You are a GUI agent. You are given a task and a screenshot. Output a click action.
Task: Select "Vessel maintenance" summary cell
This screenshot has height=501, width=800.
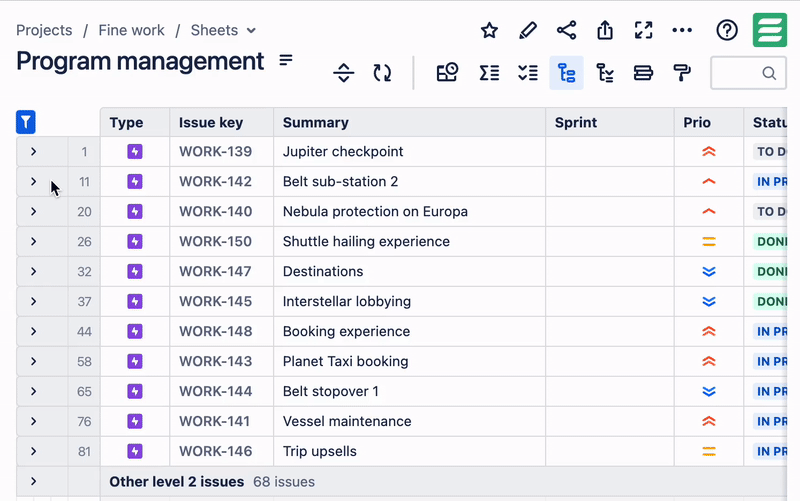409,421
